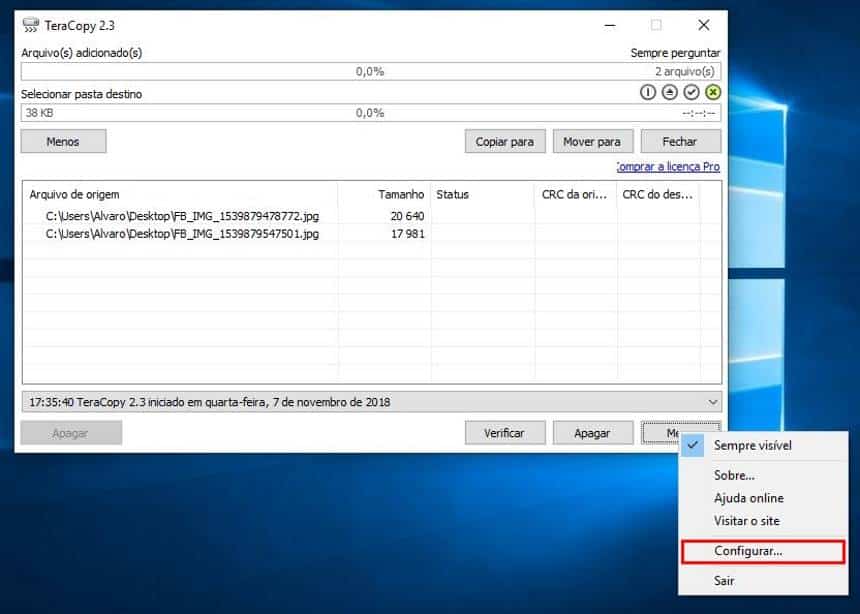The height and width of the screenshot is (614, 860).
Task: Toggle the green X round icon
Action: [712, 92]
